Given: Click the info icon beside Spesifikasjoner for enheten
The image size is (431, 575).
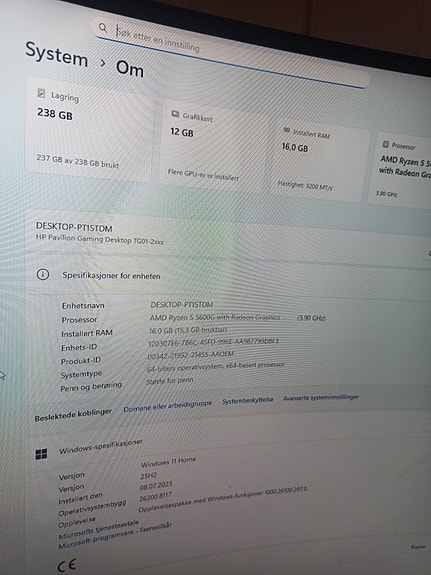Looking at the screenshot, I should tap(43, 274).
